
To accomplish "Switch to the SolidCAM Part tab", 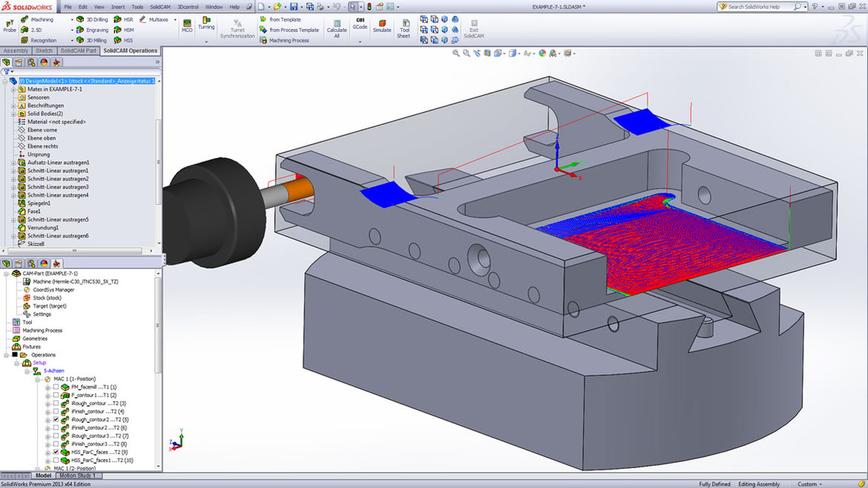I will 78,50.
